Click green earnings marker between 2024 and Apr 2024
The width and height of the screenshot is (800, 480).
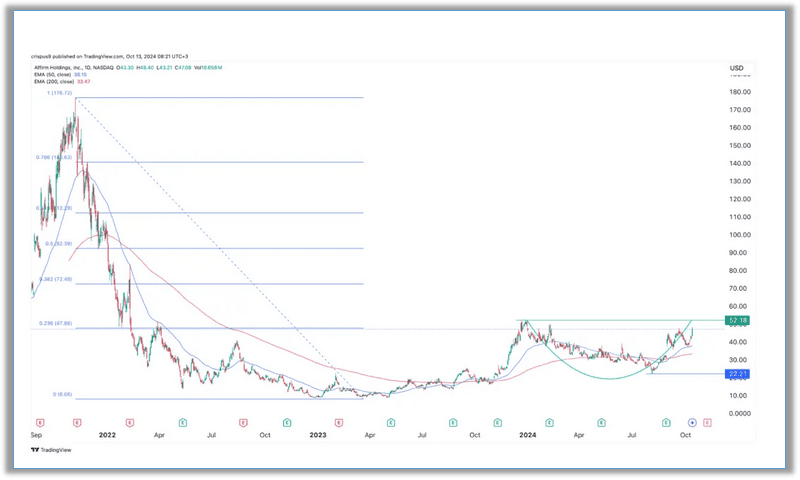click(x=549, y=422)
